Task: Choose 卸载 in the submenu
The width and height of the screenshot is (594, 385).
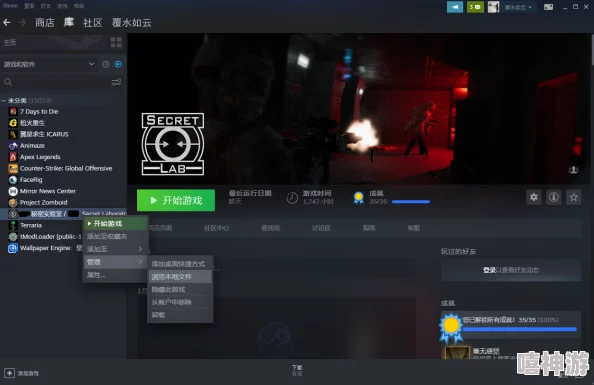Action: [x=180, y=315]
